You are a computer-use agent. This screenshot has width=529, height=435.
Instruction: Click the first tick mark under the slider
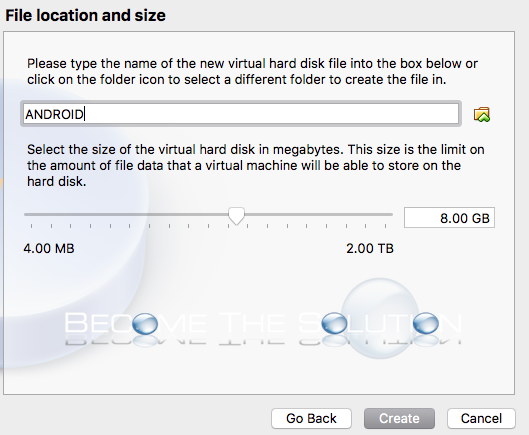pyautogui.click(x=31, y=226)
